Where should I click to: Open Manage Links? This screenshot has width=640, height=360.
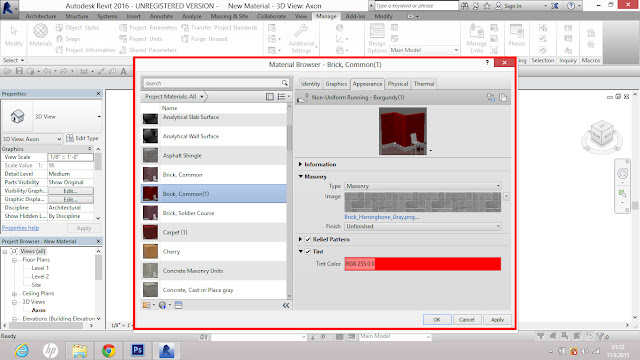(476, 38)
